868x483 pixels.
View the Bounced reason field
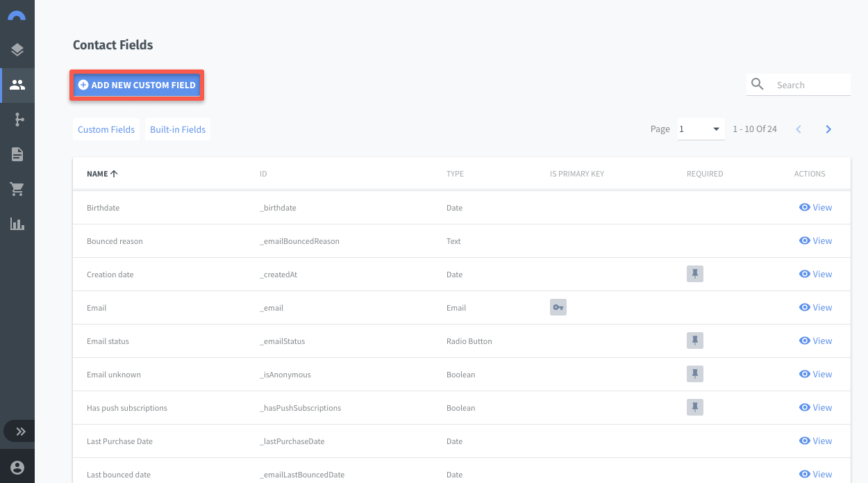pyautogui.click(x=815, y=240)
